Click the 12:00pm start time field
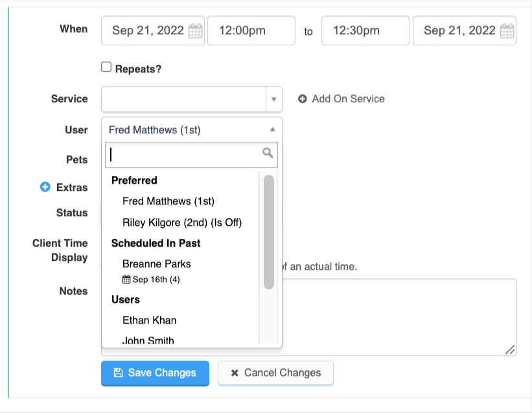The height and width of the screenshot is (413, 532). pos(251,30)
